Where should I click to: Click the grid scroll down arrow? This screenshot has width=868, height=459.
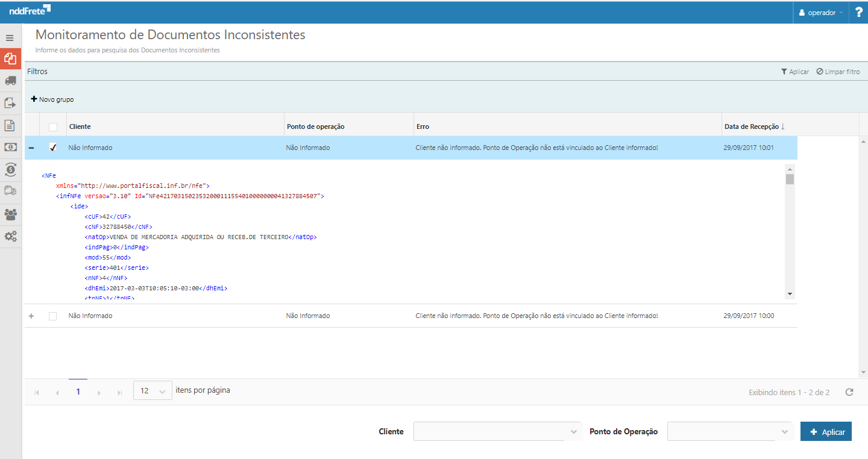tap(863, 373)
